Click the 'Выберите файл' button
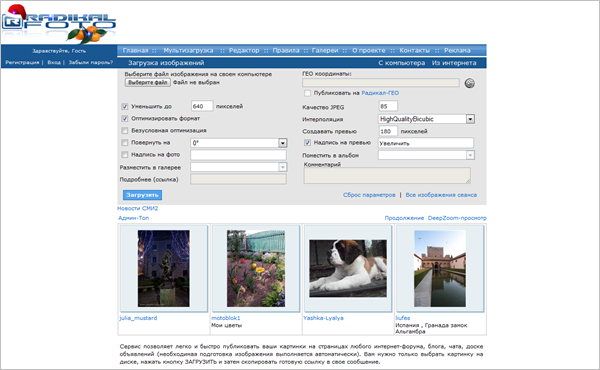The image size is (600, 370). (x=148, y=82)
